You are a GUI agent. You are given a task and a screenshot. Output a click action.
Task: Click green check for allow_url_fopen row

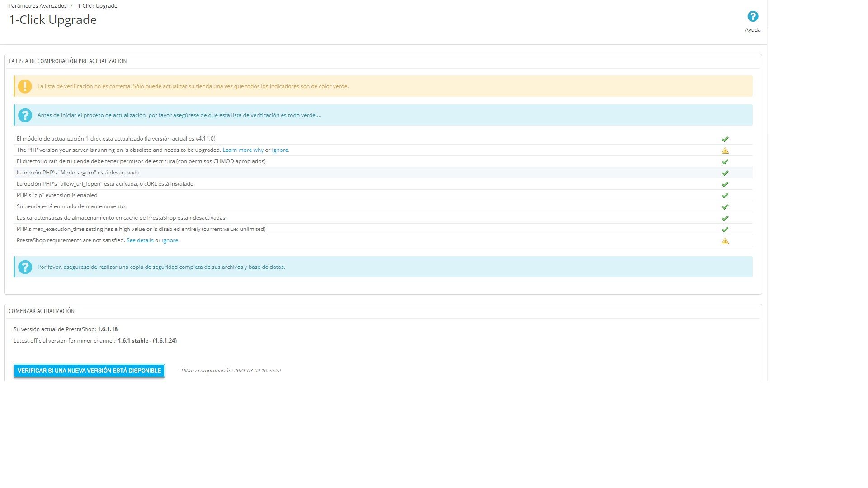725,184
